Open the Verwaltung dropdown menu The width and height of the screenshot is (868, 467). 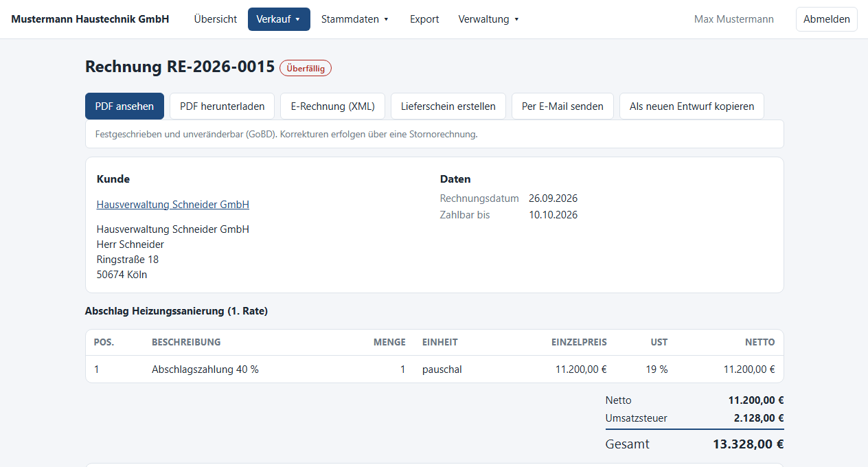pyautogui.click(x=488, y=19)
